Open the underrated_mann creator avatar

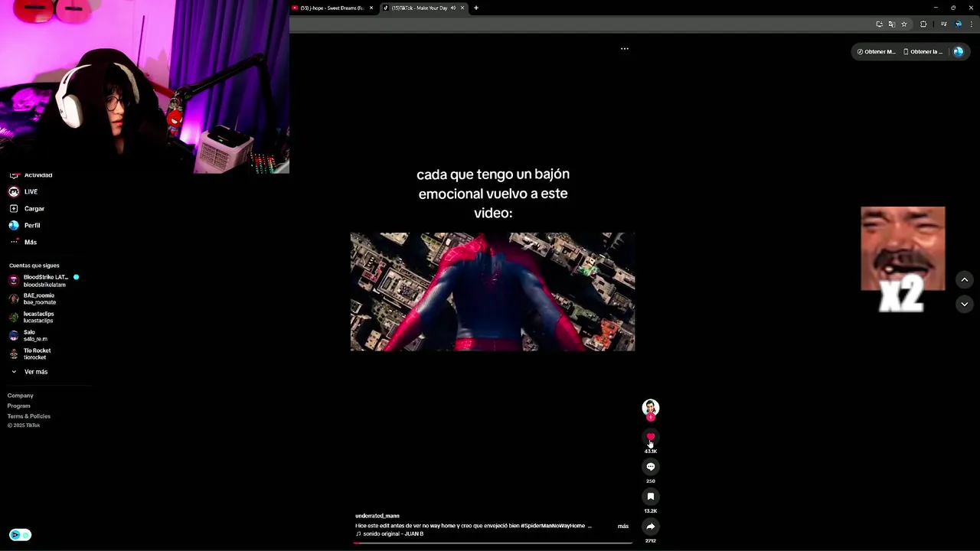click(x=651, y=407)
